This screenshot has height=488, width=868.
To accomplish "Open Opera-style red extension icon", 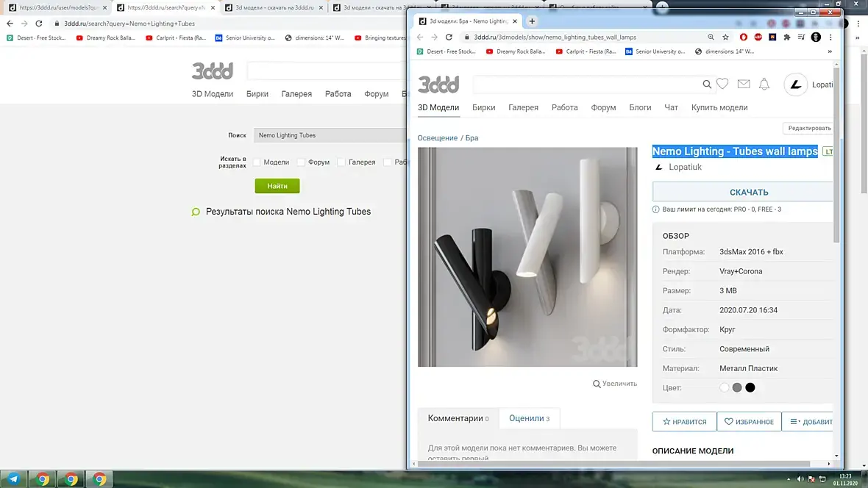I will click(x=744, y=37).
